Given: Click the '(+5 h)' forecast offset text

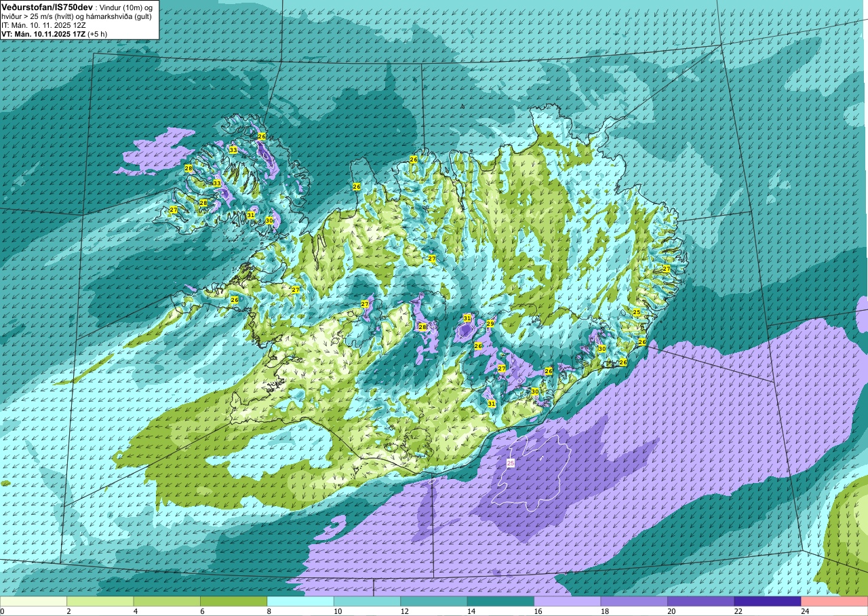Looking at the screenshot, I should click(x=98, y=33).
